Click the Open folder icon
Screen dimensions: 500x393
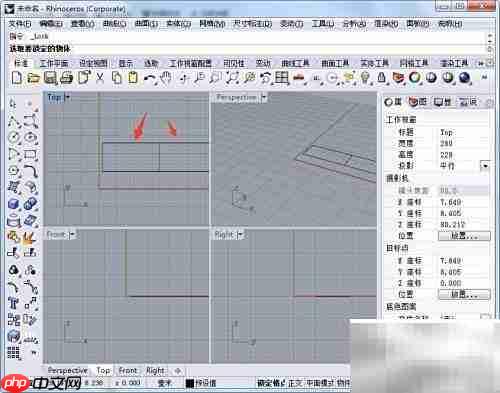pyautogui.click(x=33, y=78)
